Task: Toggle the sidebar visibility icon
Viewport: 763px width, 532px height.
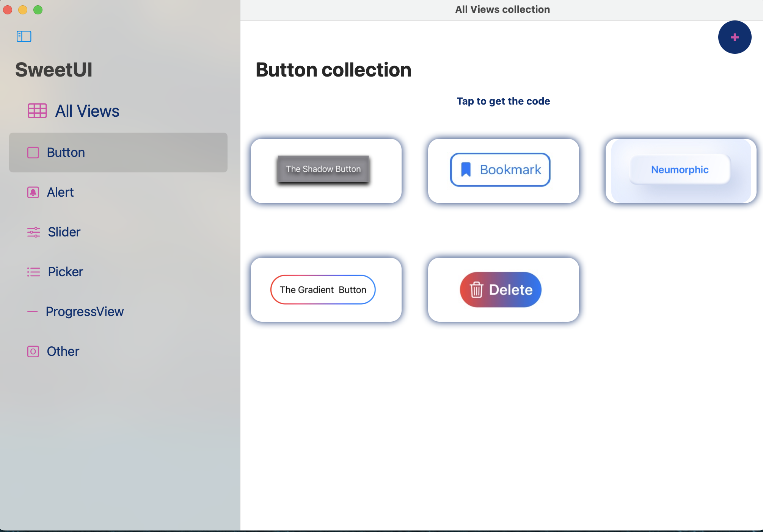Action: click(24, 36)
